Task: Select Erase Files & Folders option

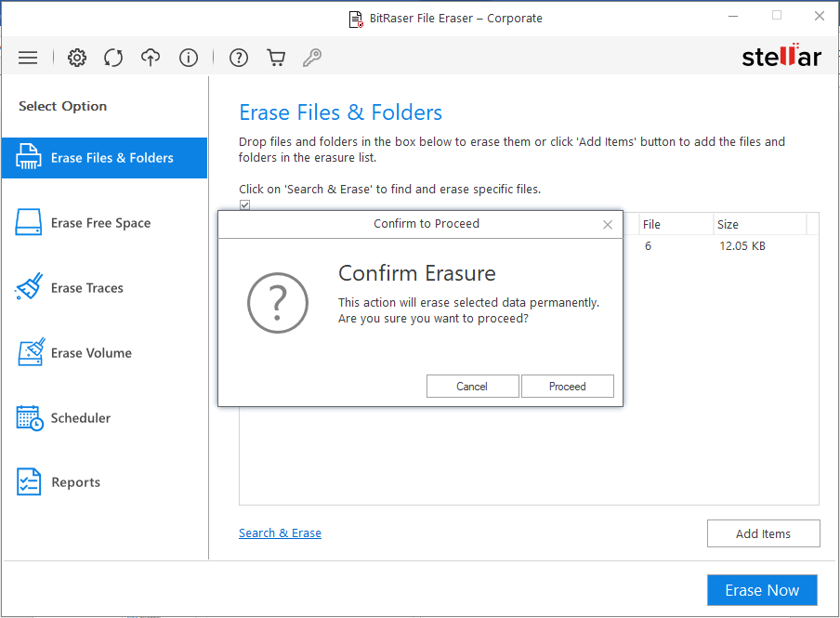Action: click(x=104, y=158)
